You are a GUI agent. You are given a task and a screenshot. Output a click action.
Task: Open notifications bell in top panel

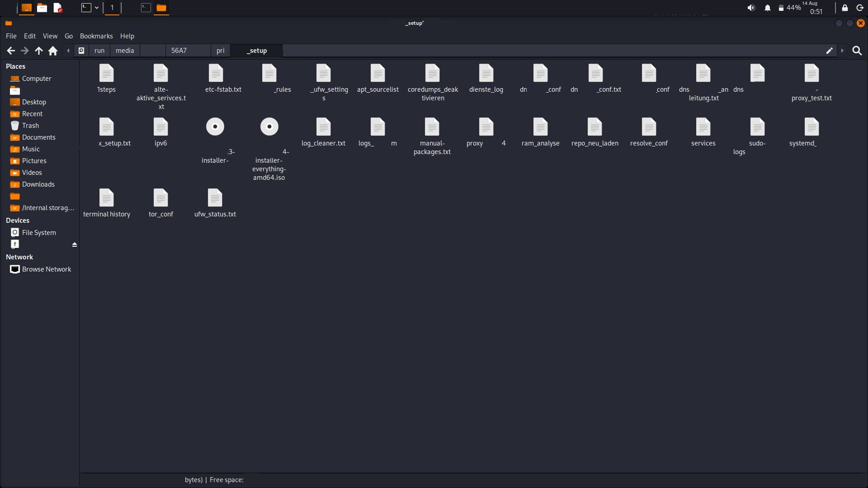(x=767, y=8)
